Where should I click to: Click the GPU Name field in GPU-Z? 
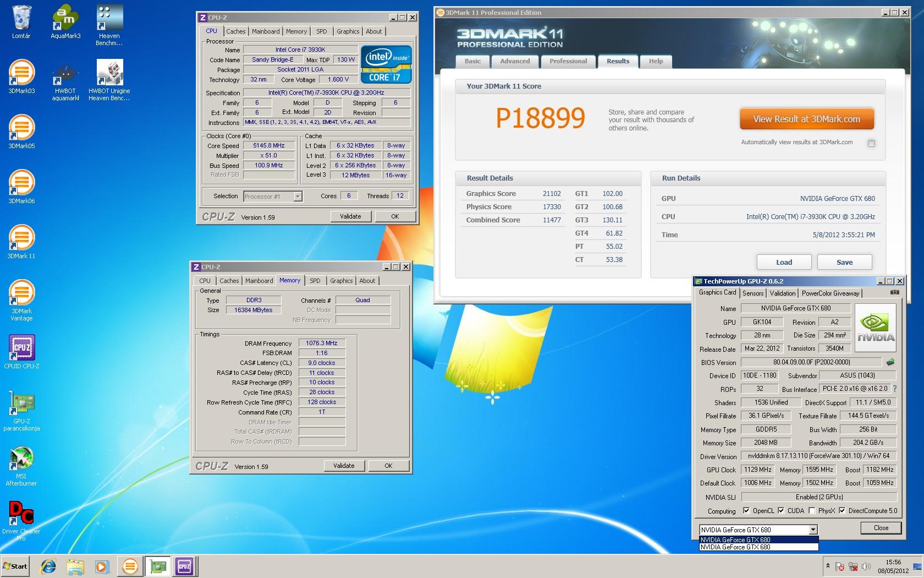[x=796, y=308]
